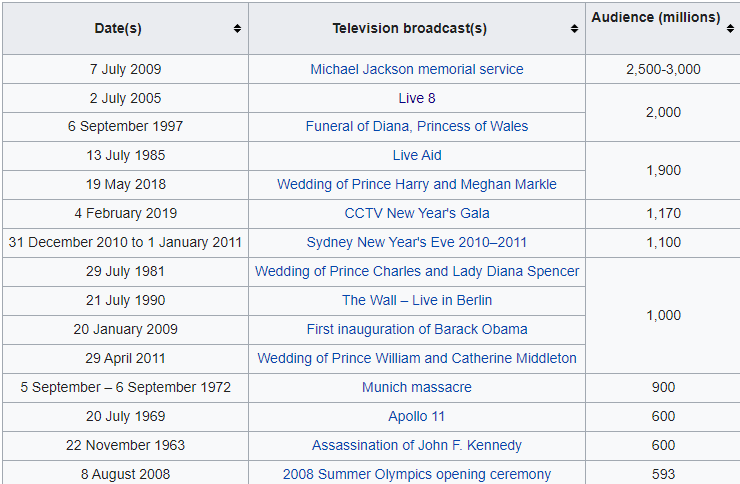Screen dimensions: 740x484
Task: Click the Date(s) column header
Action: 126,29
